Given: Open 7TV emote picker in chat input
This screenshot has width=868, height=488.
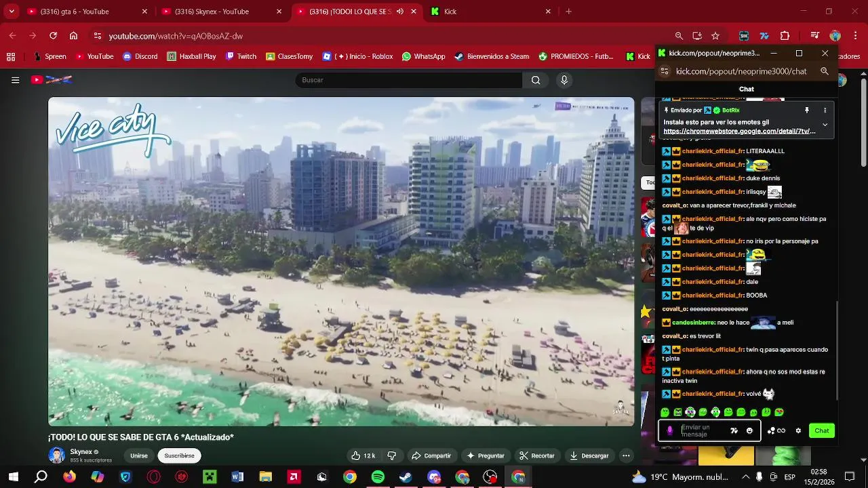Looking at the screenshot, I should 734,430.
